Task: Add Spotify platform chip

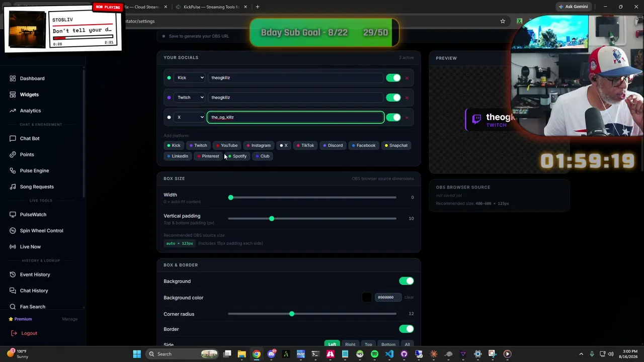Action: coord(237,156)
